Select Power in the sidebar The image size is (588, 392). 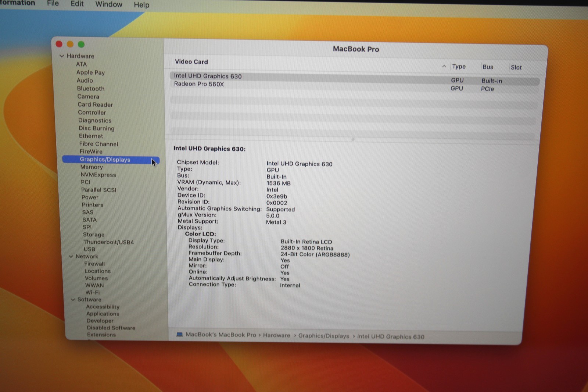pos(90,197)
